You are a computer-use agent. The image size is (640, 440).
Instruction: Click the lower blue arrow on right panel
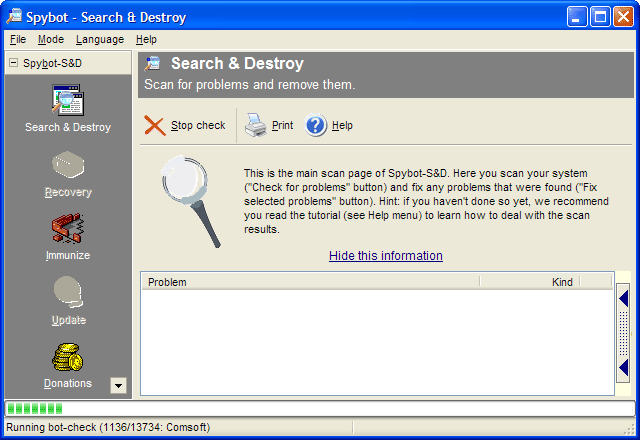tap(624, 367)
